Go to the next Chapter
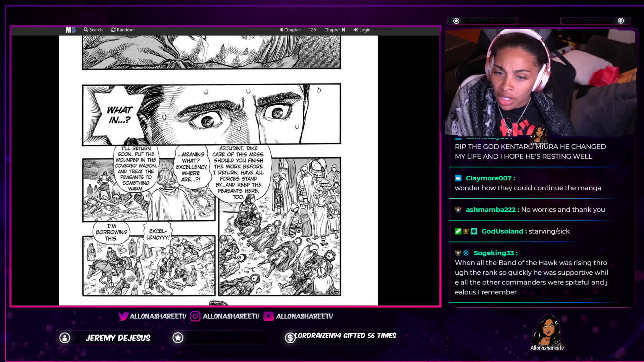644x362 pixels. click(x=334, y=30)
